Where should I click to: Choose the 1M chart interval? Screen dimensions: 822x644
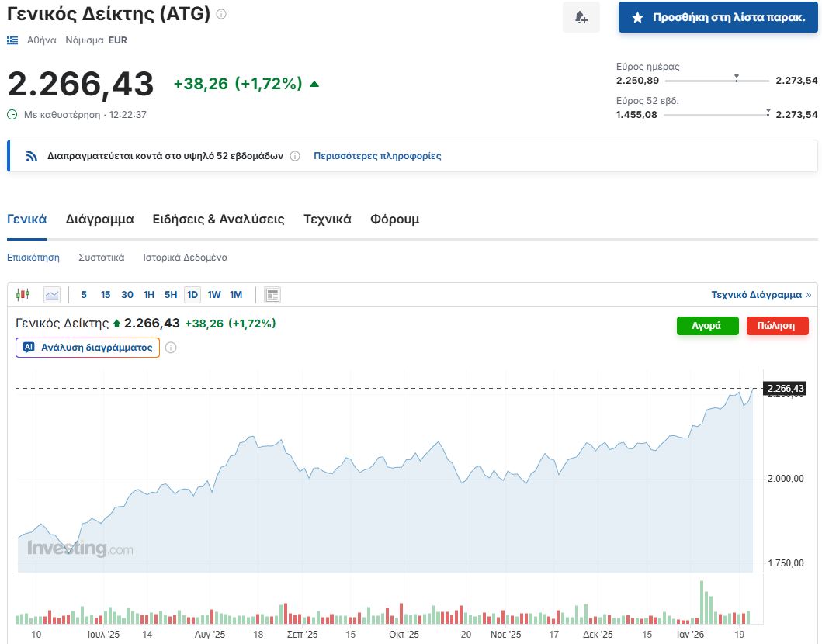pyautogui.click(x=236, y=295)
